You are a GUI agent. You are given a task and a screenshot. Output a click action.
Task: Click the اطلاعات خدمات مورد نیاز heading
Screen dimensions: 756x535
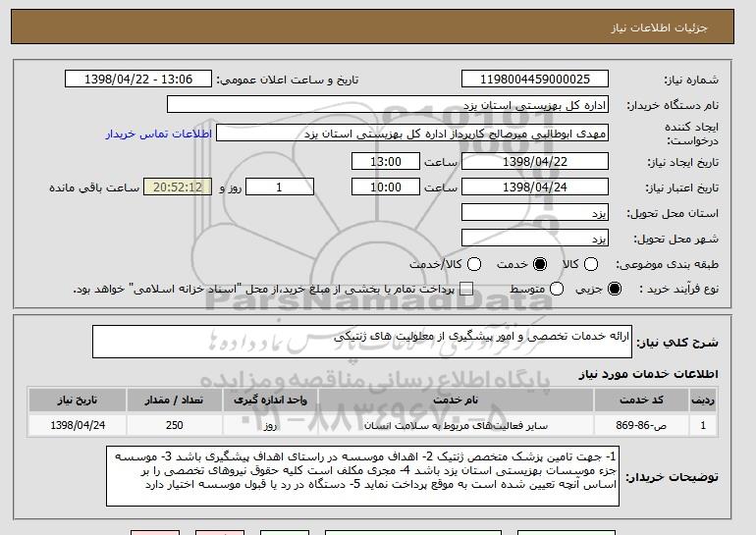[648, 374]
